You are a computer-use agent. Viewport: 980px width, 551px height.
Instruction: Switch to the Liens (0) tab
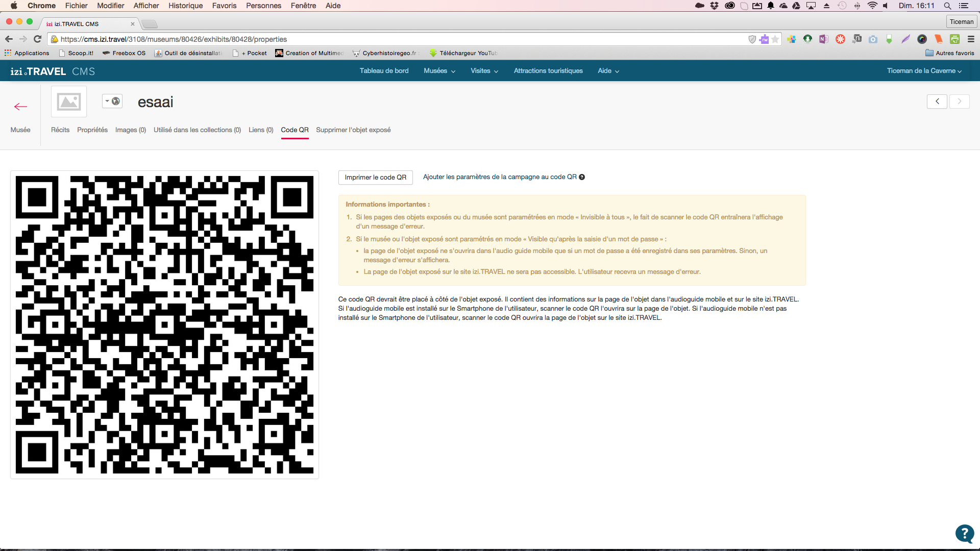[261, 130]
